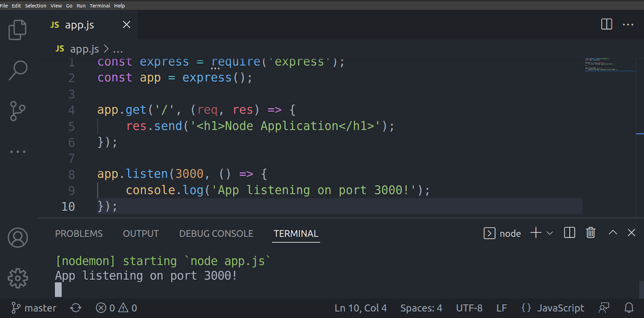644x318 pixels.
Task: Close the app.js editor tab
Action: [126, 25]
